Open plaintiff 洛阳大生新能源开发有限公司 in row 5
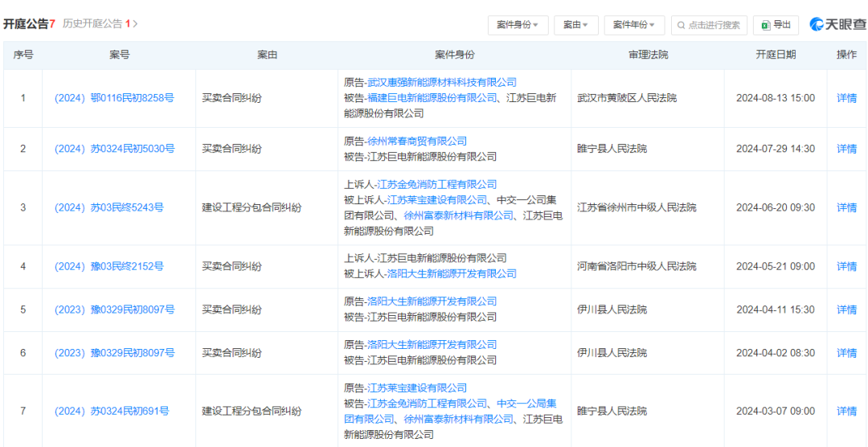868x447 pixels. 432,301
